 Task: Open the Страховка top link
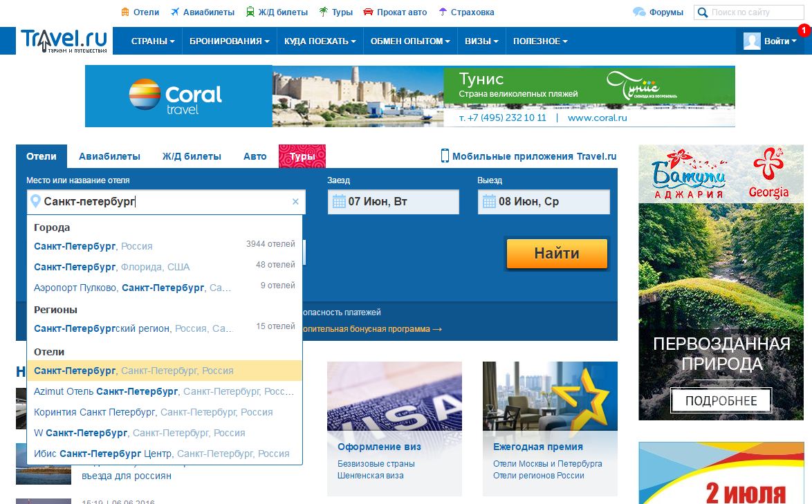point(472,12)
